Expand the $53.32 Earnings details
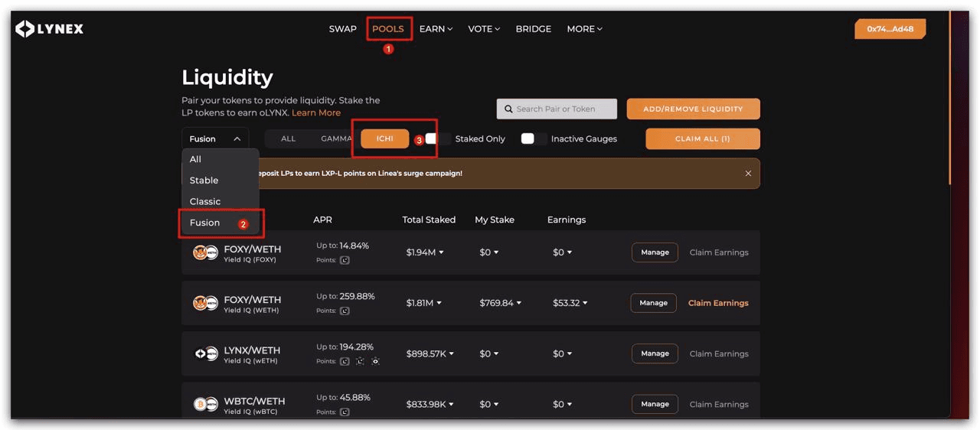The image size is (980, 430). [x=570, y=303]
